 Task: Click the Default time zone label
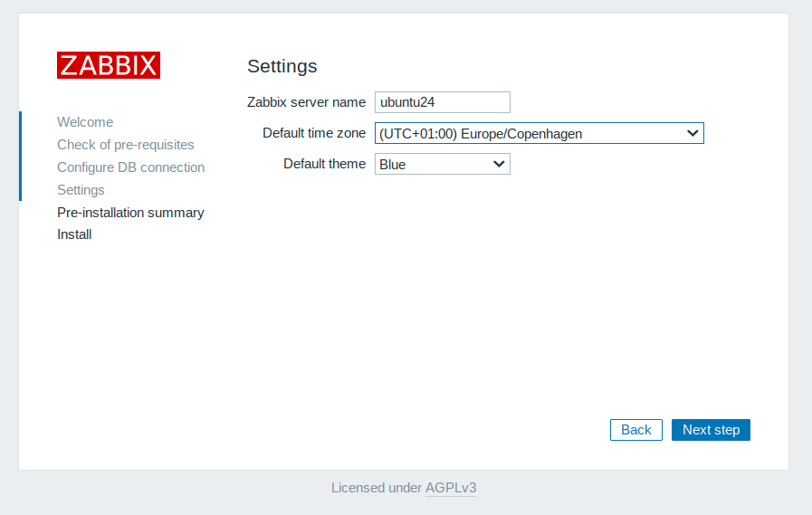[314, 133]
